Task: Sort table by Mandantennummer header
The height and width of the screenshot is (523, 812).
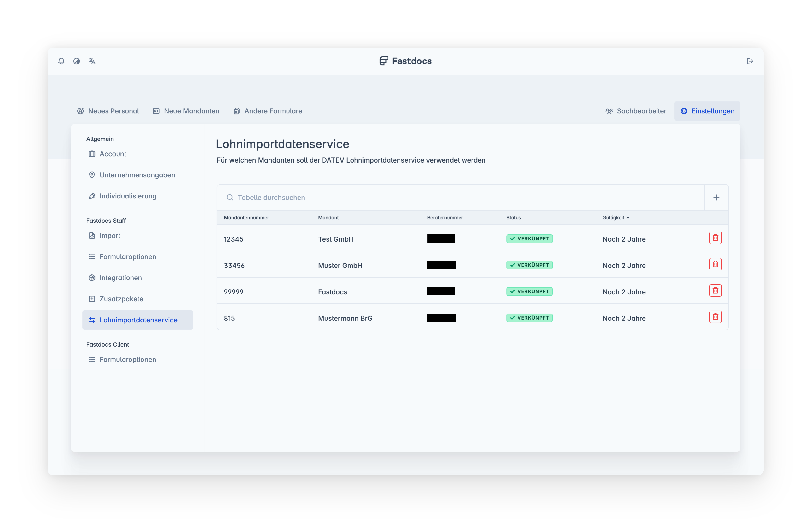Action: click(246, 218)
